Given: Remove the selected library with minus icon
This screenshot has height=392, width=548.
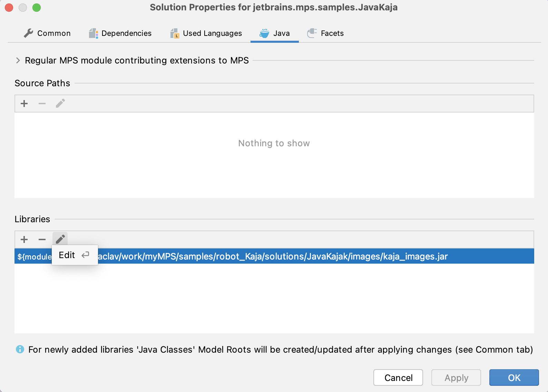Looking at the screenshot, I should coord(42,239).
